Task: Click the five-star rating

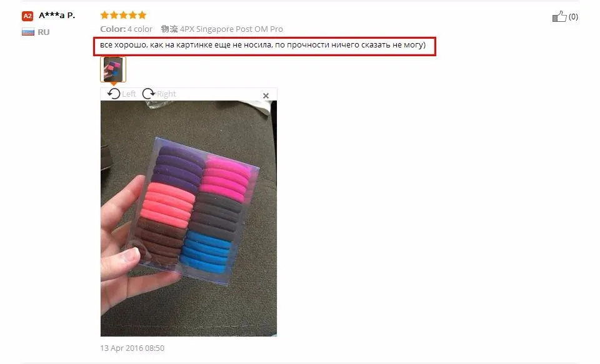Action: point(123,15)
